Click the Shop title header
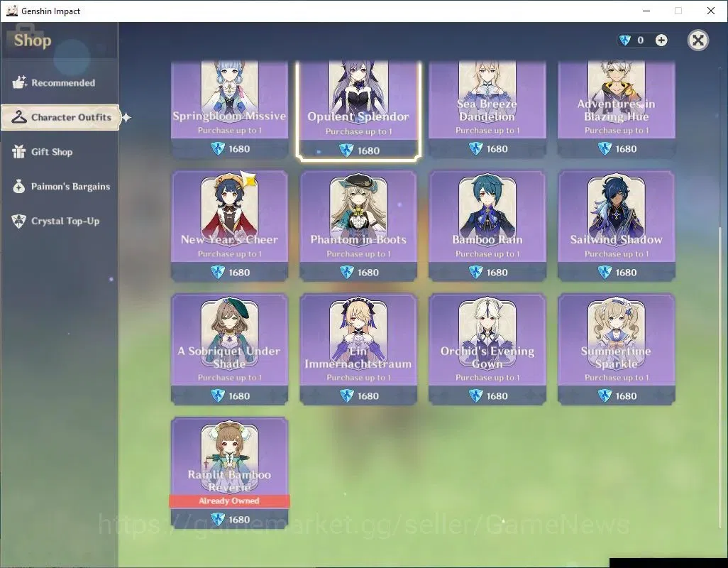The width and height of the screenshot is (728, 568). (x=33, y=40)
